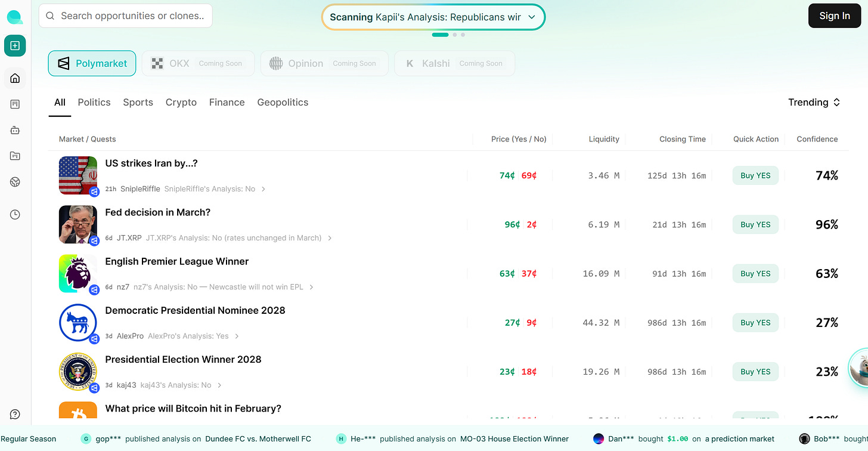Click the Confidence column header
Image resolution: width=868 pixels, height=451 pixels.
coord(817,139)
